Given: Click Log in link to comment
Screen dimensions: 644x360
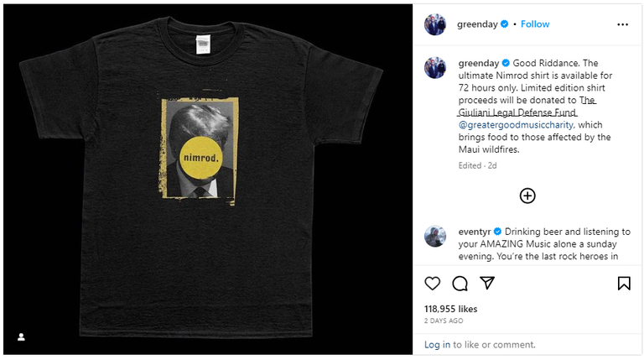Looking at the screenshot, I should 437,345.
